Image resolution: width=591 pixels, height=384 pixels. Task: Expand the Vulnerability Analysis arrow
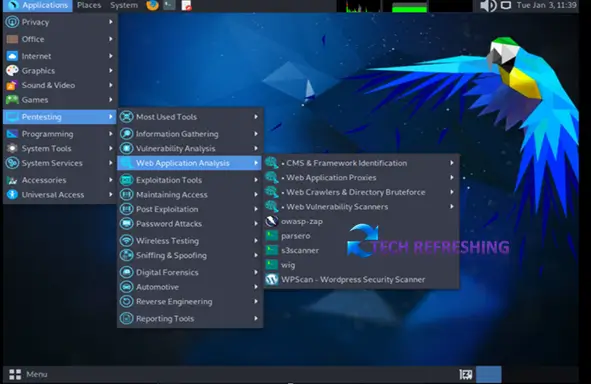pyautogui.click(x=256, y=148)
